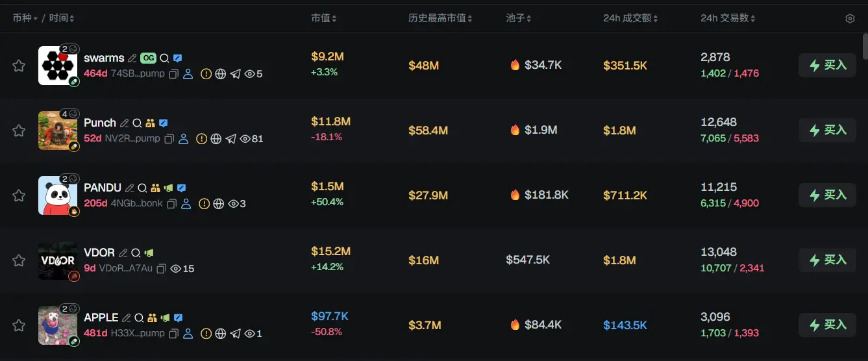
Task: Open the Telegram link for Punch
Action: tap(230, 139)
